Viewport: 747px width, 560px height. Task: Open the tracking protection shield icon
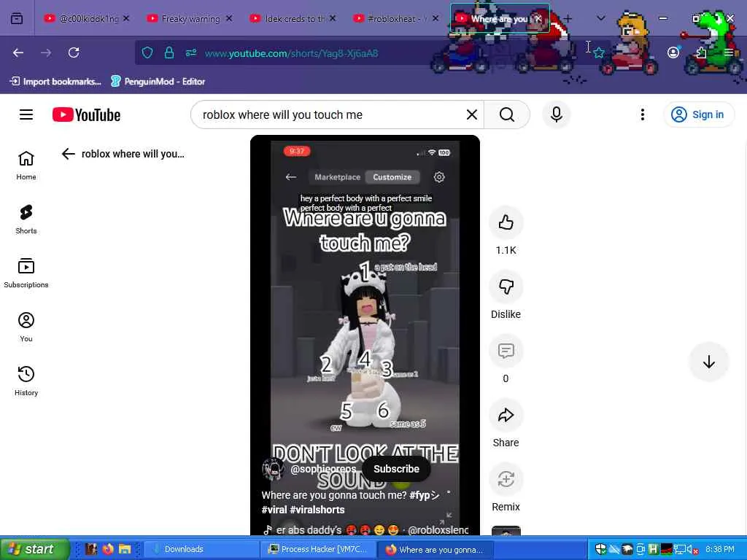point(147,52)
